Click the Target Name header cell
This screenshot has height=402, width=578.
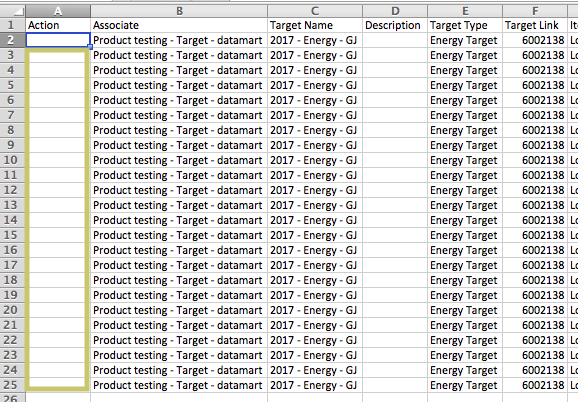coord(315,25)
